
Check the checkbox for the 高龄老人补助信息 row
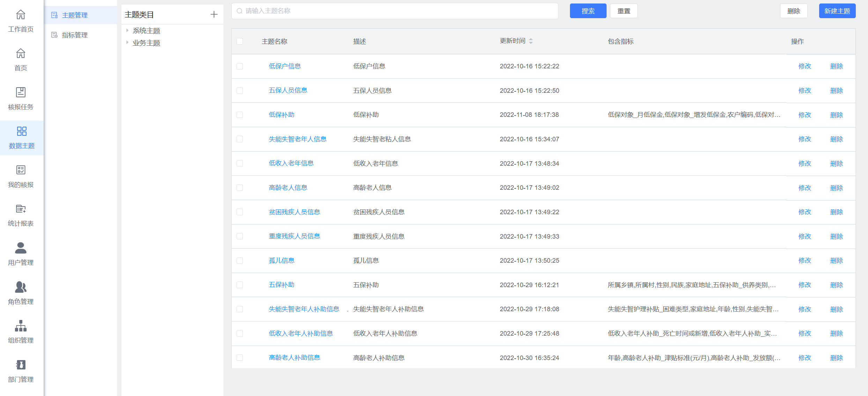coord(240,358)
